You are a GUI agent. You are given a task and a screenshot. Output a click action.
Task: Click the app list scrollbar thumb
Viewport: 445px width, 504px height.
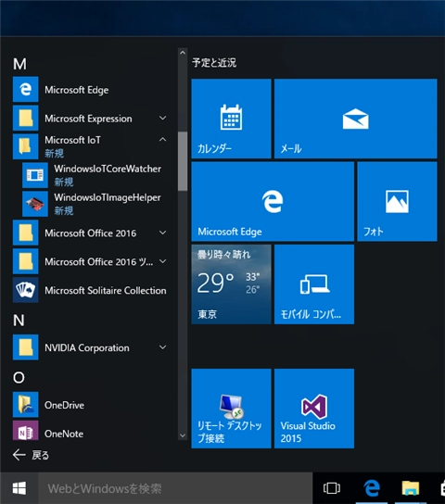pos(183,161)
